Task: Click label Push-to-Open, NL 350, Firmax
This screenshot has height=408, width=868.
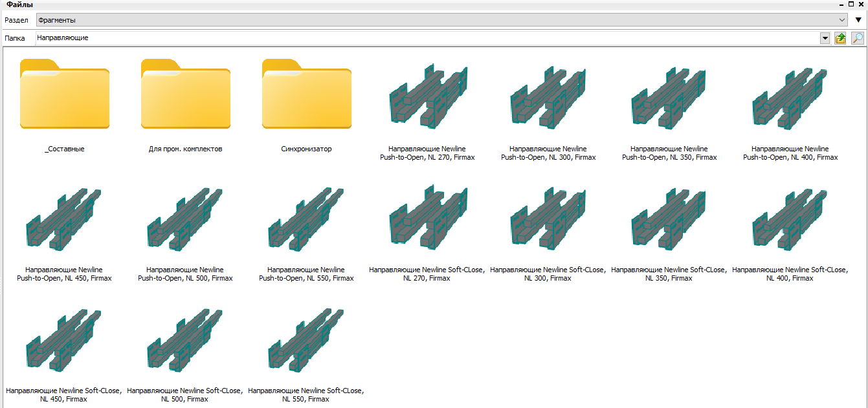Action: (669, 153)
